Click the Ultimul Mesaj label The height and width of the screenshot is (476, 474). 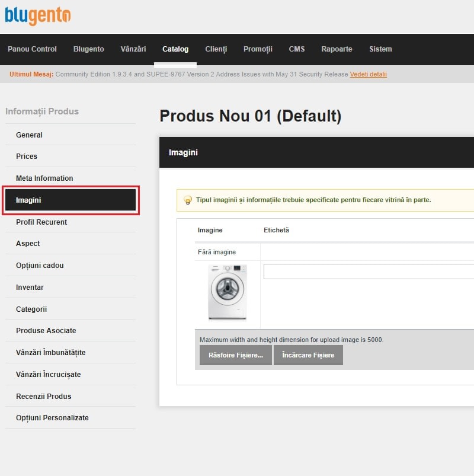[31, 74]
